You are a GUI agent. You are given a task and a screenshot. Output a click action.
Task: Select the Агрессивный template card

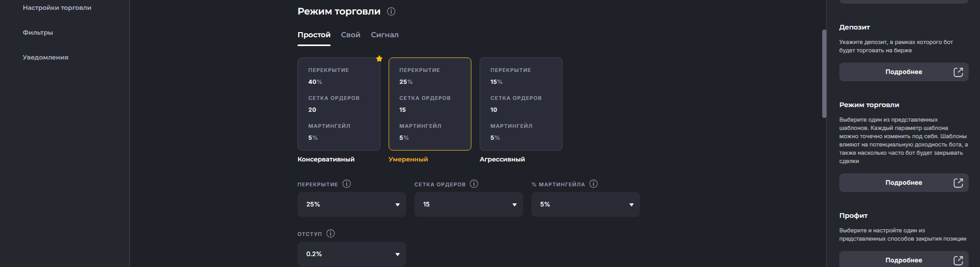click(521, 104)
